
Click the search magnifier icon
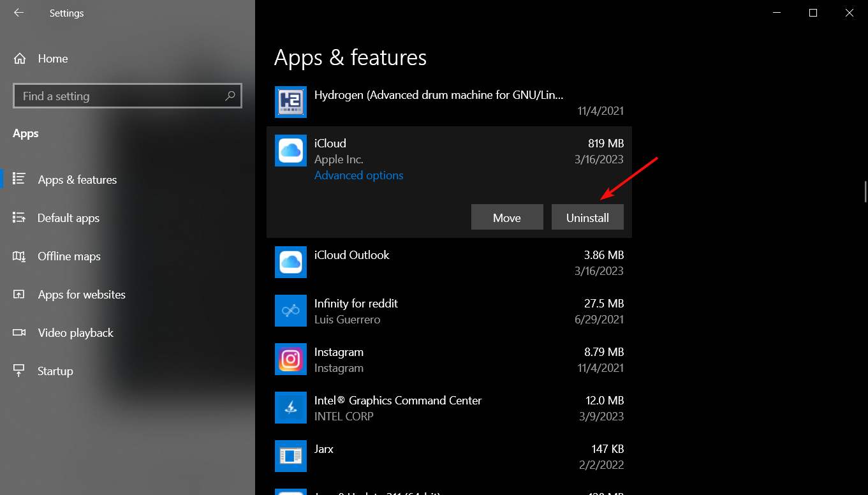230,96
